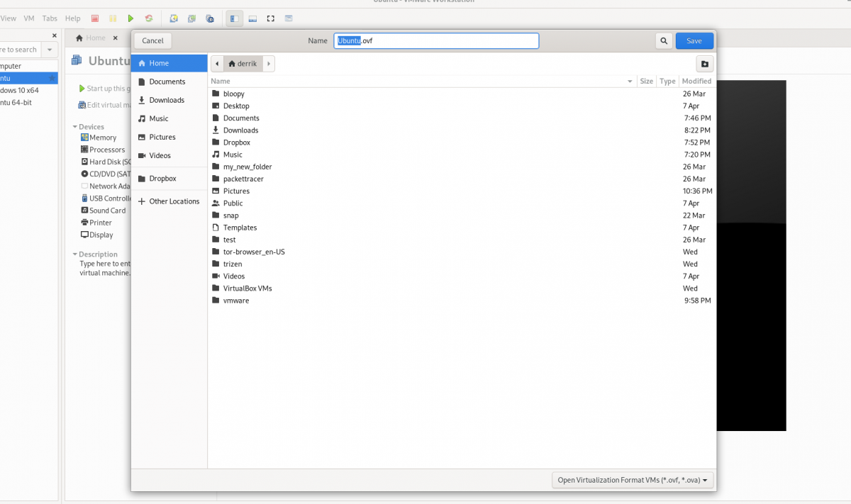Click the Processors device in VMware

pos(103,150)
